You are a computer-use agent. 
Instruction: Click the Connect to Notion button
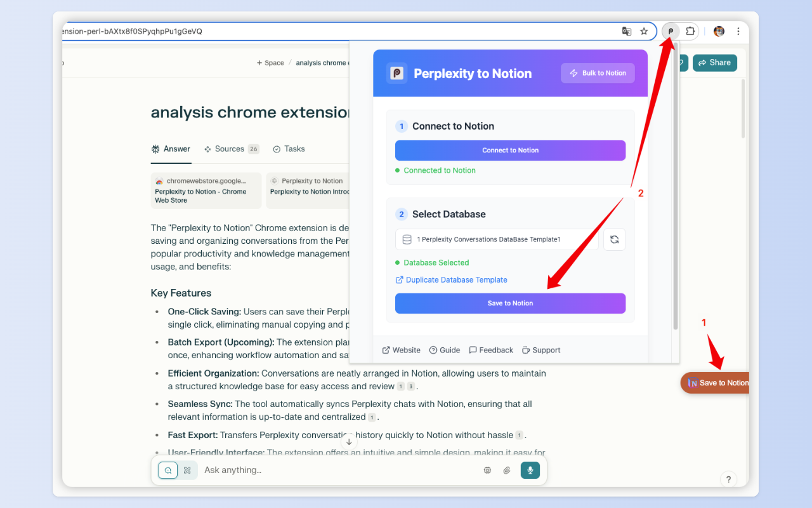(x=510, y=150)
